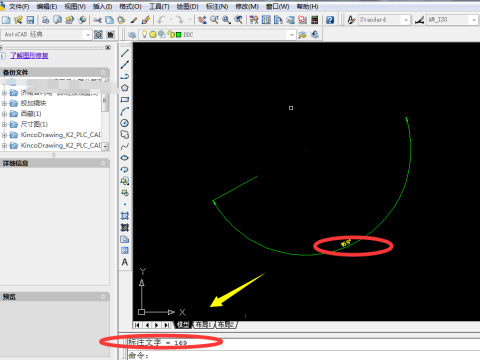
Task: Select the Circle tool
Action: point(125,123)
